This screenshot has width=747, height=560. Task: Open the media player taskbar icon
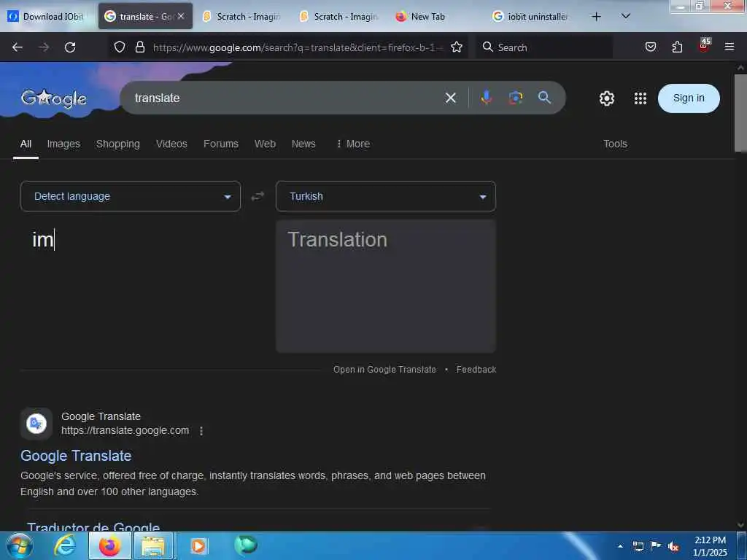[198, 545]
